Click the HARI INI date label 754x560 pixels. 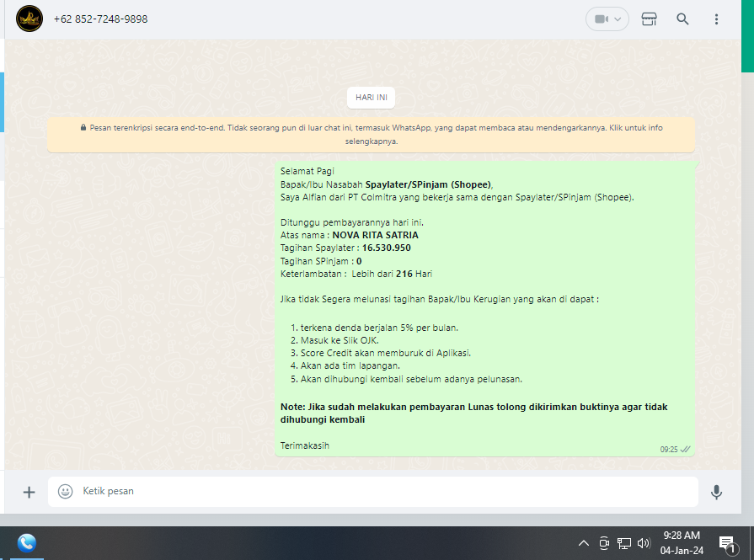click(x=372, y=98)
